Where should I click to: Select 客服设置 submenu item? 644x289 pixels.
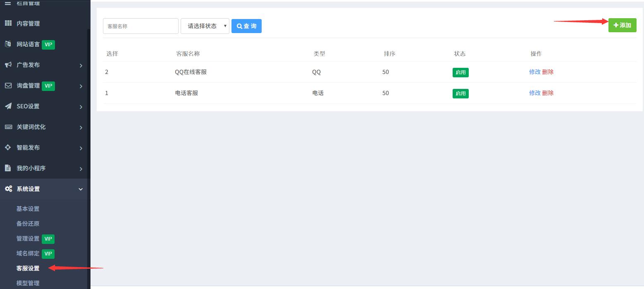coord(28,268)
